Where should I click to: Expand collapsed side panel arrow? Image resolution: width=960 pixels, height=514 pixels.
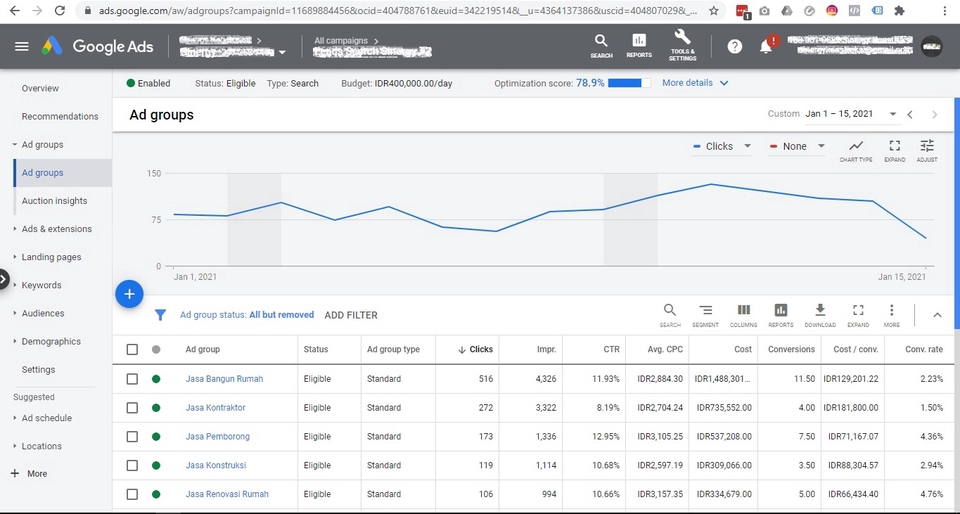pos(4,280)
